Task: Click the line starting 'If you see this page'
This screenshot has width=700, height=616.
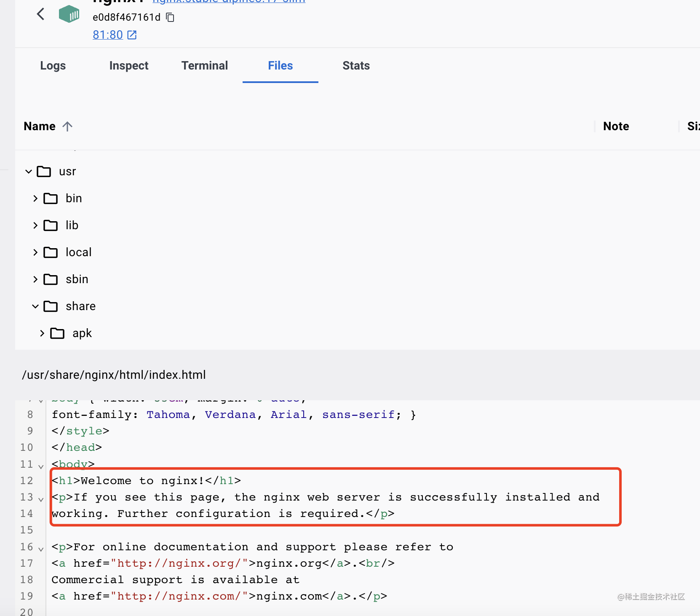Action: click(x=326, y=497)
